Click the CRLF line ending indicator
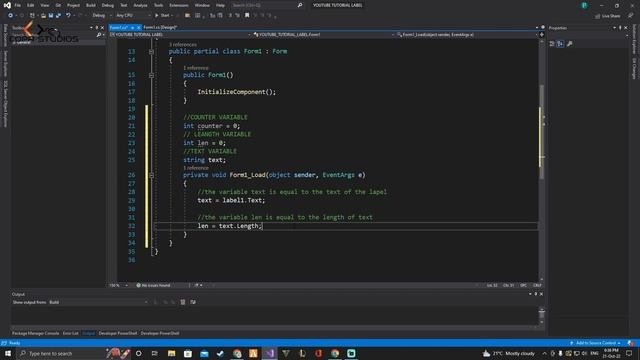The height and width of the screenshot is (360, 640). [x=537, y=285]
